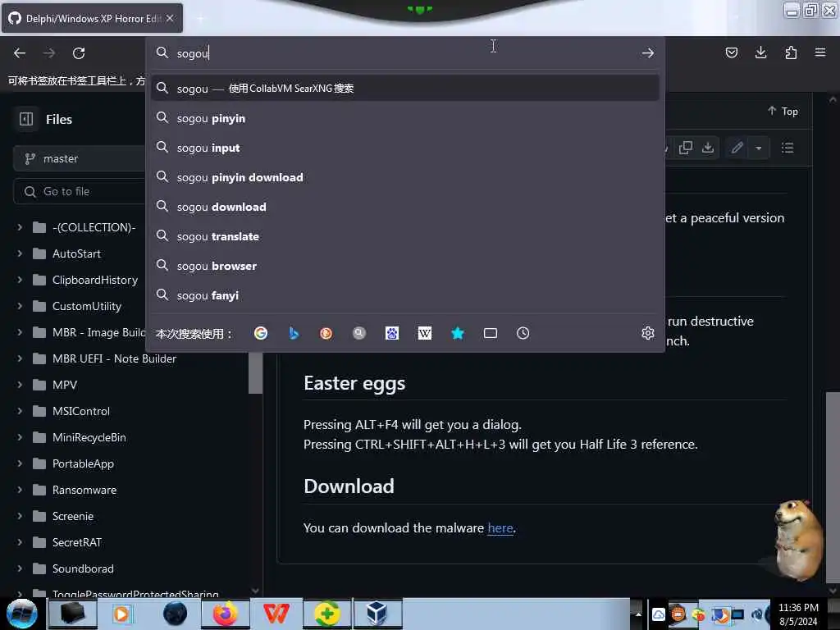Expand the AutoStart folder chevron
This screenshot has width=840, height=630.
pyautogui.click(x=20, y=253)
